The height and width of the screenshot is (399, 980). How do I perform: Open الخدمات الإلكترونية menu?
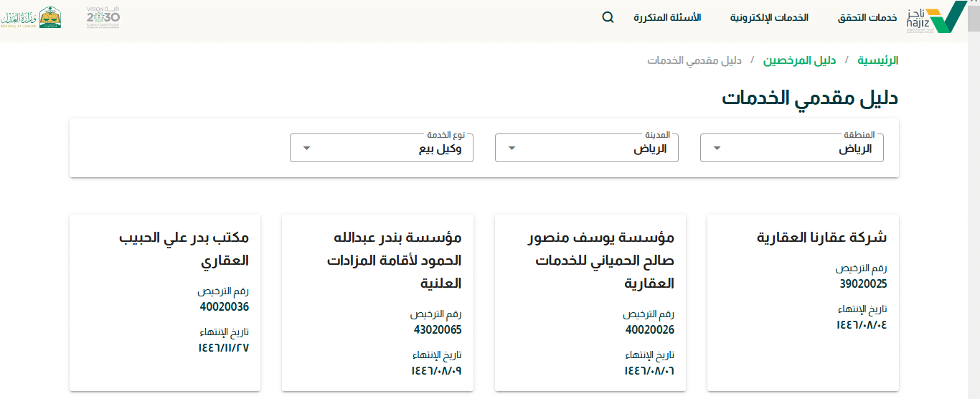pyautogui.click(x=769, y=17)
